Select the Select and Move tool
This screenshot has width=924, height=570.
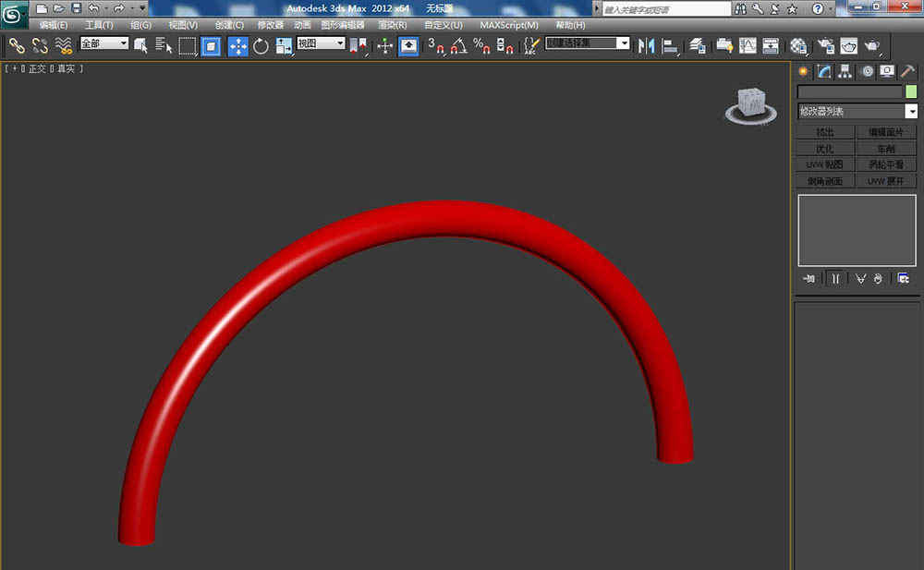(x=237, y=45)
